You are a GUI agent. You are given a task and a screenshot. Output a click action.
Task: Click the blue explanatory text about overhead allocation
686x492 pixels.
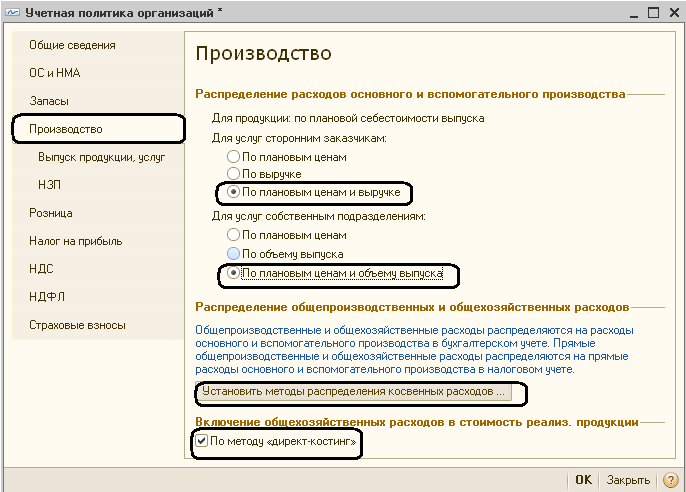point(414,349)
